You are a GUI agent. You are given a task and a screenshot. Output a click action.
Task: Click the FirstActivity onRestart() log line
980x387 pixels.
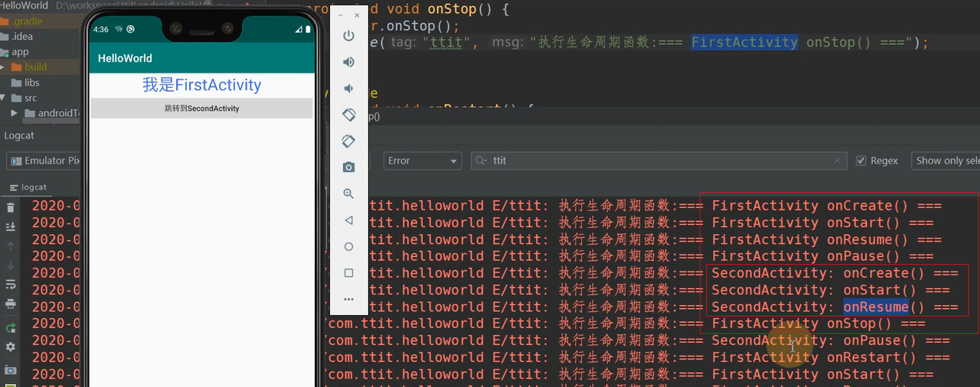831,357
